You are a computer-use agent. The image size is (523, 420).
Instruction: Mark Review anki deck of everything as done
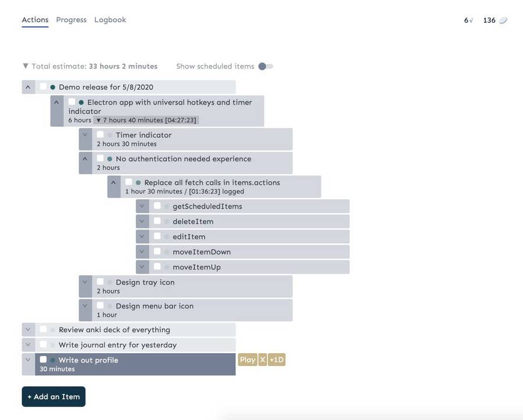pos(43,329)
